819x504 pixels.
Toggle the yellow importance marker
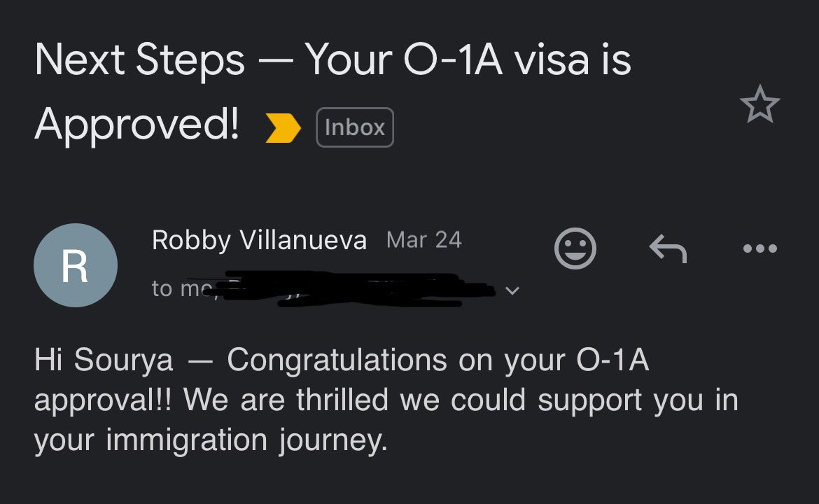283,127
